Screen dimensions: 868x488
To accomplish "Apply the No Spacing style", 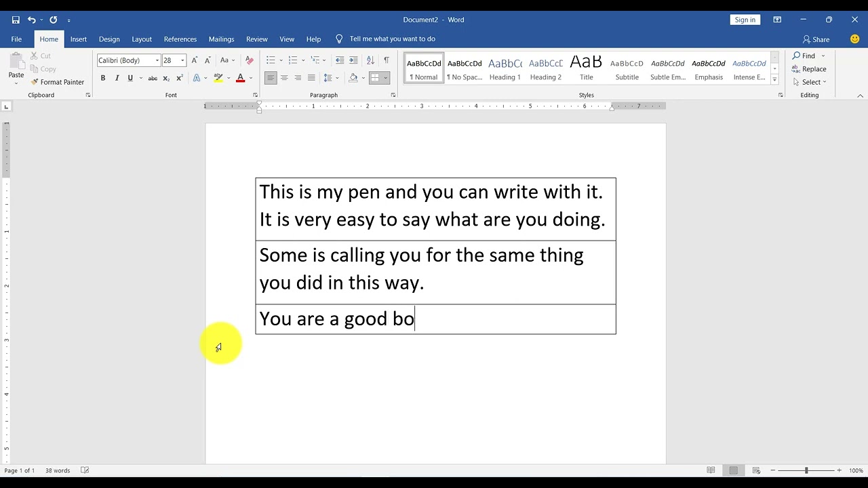I will (465, 68).
